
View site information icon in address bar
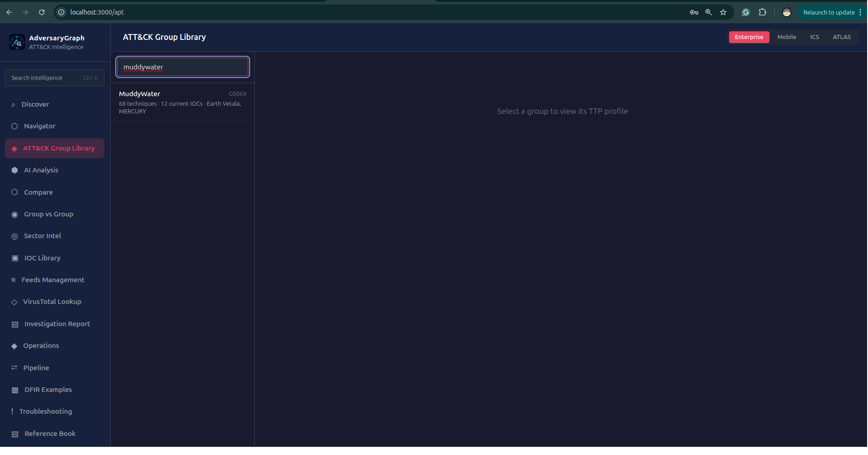[61, 12]
